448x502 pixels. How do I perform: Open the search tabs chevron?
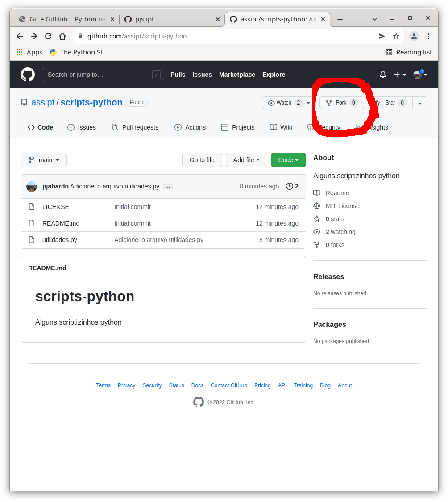(375, 19)
